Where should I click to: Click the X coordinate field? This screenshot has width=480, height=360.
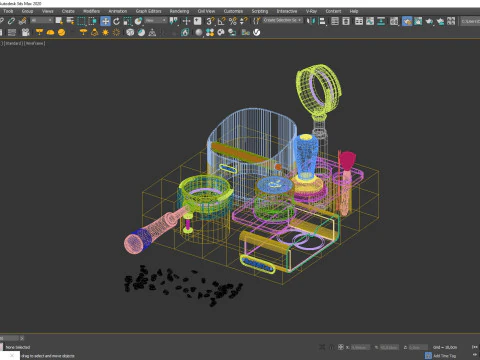click(360, 347)
